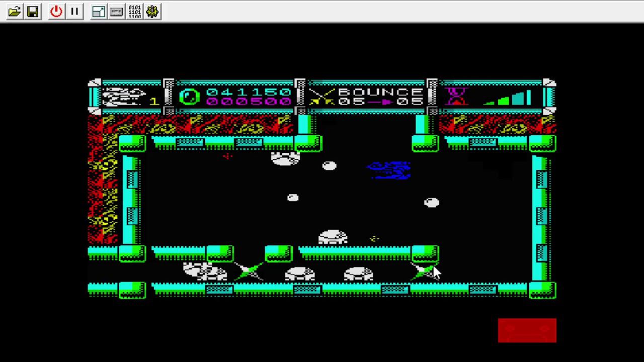This screenshot has height=362, width=644.
Task: Reset the emulator with the red power icon
Action: click(x=56, y=11)
